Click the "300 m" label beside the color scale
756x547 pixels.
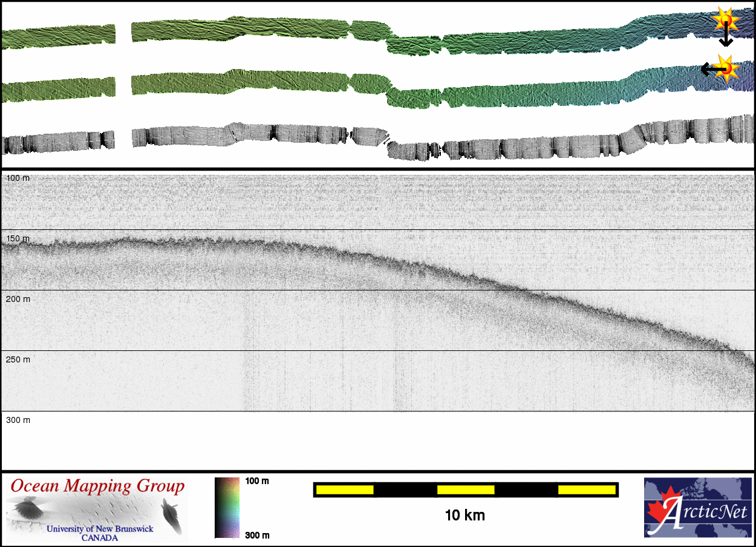coord(257,535)
